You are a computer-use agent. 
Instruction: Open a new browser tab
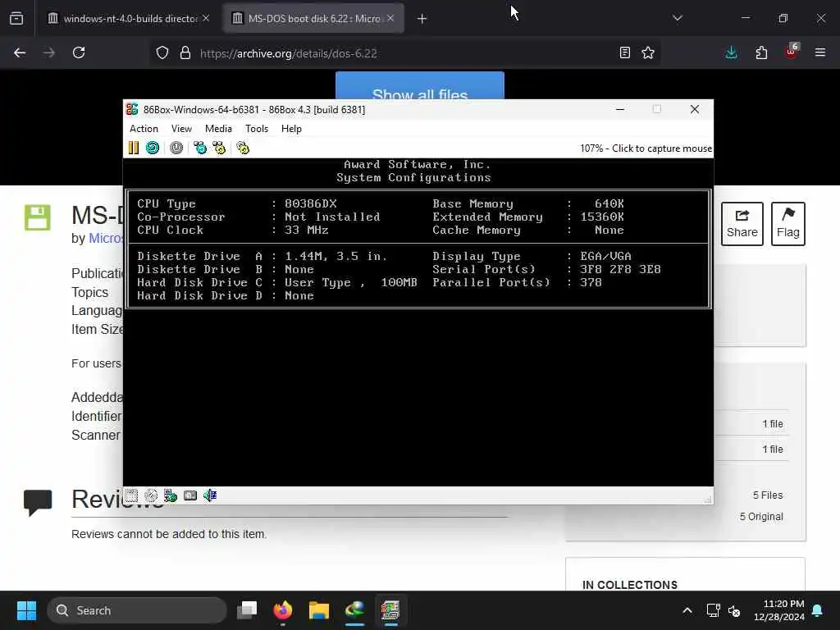pyautogui.click(x=422, y=19)
